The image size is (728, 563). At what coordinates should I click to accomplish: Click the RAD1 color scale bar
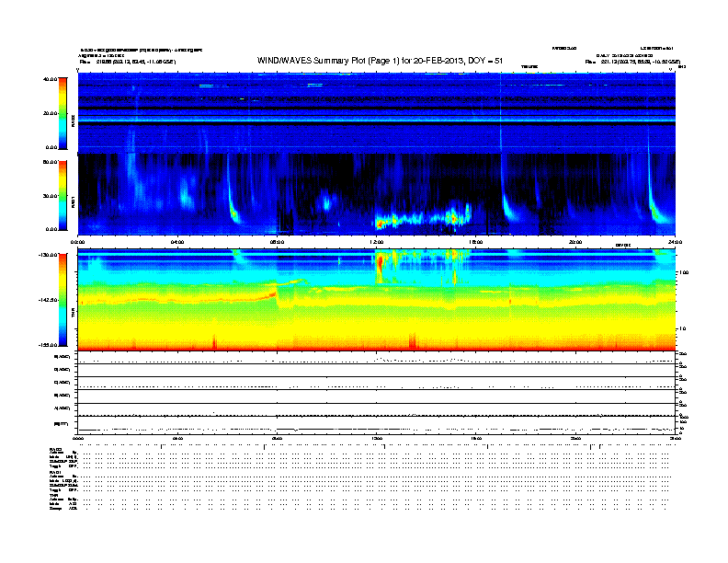tap(63, 195)
